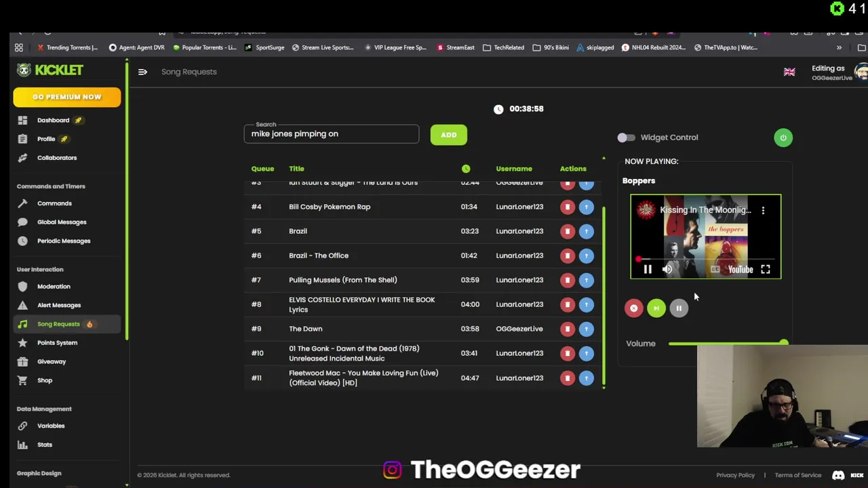Open Periodic Messages page
Viewport: 868px width, 488px height.
point(64,241)
